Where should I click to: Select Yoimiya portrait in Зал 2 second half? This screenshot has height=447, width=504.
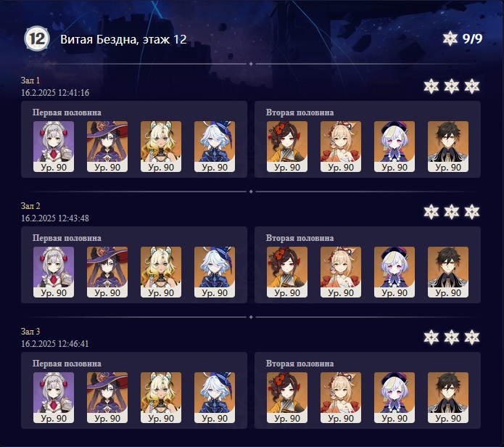click(x=341, y=272)
